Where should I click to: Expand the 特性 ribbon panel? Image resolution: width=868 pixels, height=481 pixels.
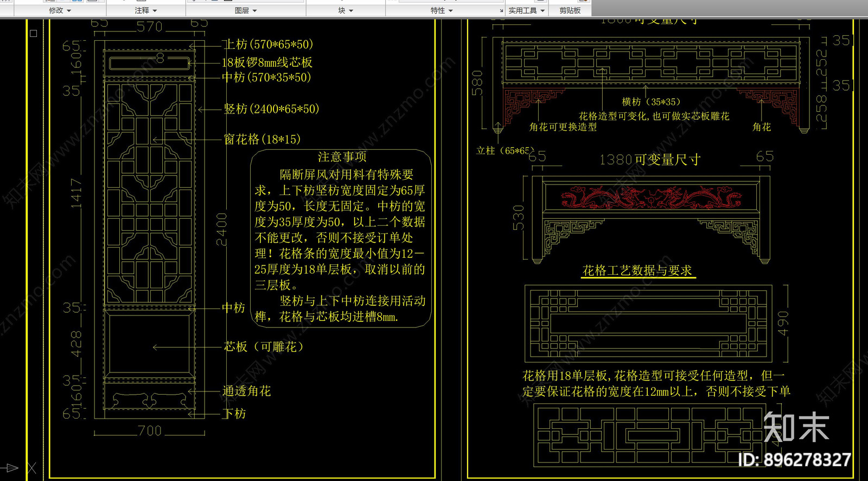pyautogui.click(x=442, y=10)
